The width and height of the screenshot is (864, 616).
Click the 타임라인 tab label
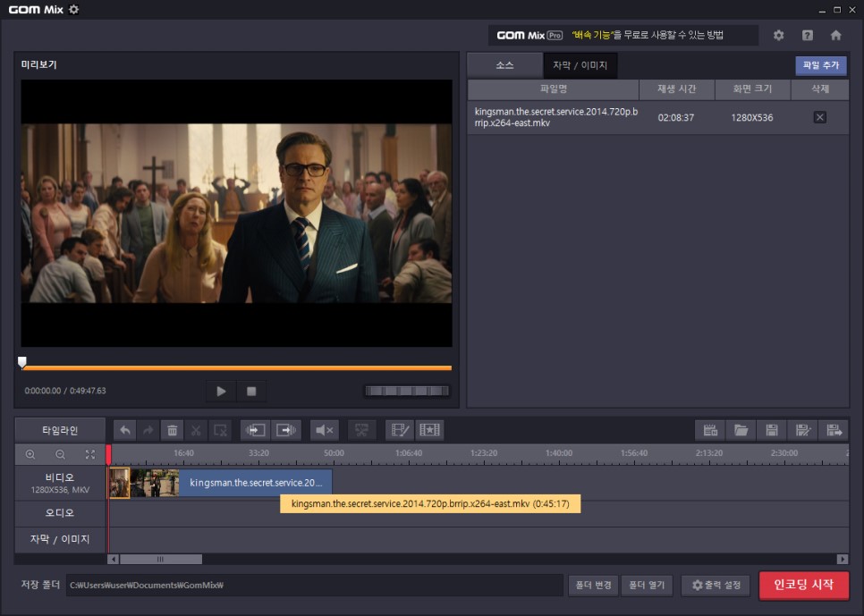click(60, 430)
